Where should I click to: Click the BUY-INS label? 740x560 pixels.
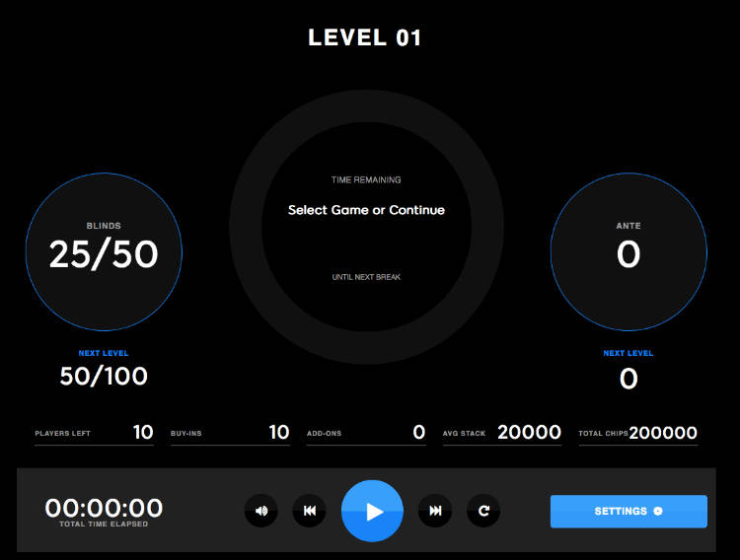point(185,433)
